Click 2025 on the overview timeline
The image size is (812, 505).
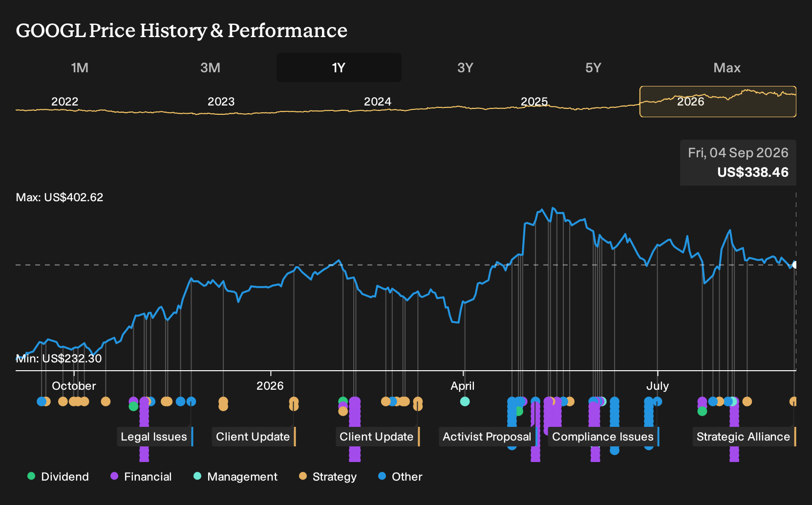coord(534,102)
